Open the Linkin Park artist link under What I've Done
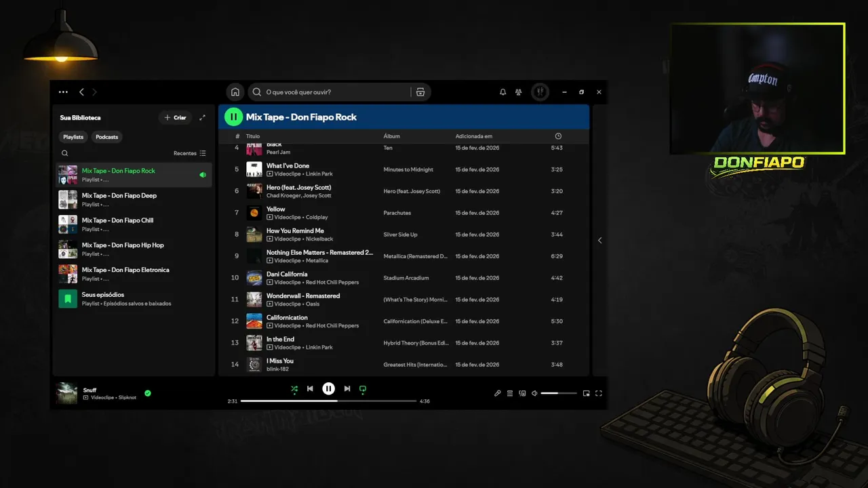This screenshot has width=868, height=488. 319,174
